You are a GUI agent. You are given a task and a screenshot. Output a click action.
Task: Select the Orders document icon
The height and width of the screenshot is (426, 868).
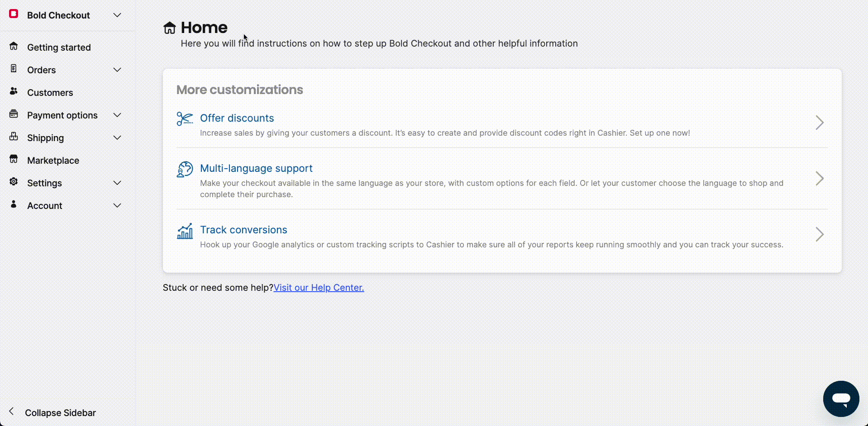click(14, 68)
